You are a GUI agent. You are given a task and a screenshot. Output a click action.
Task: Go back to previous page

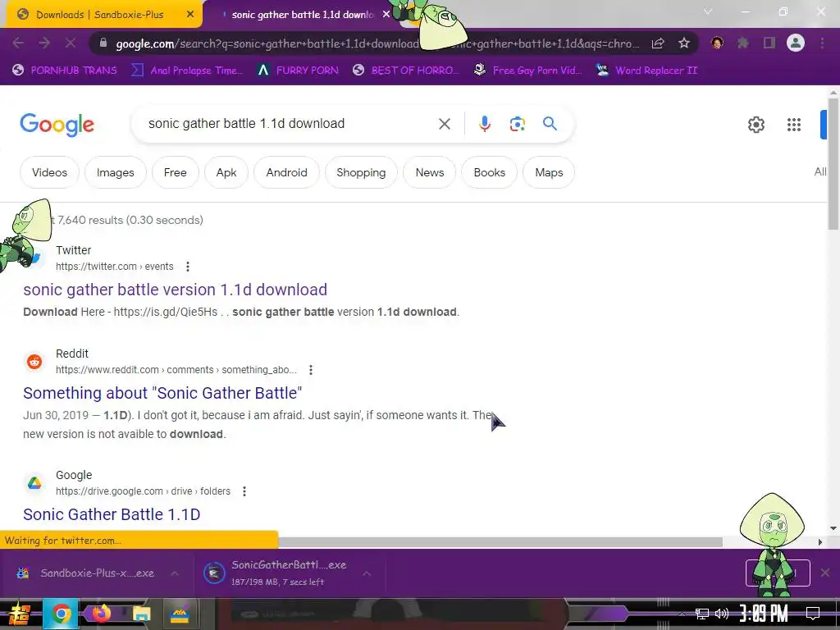click(18, 43)
